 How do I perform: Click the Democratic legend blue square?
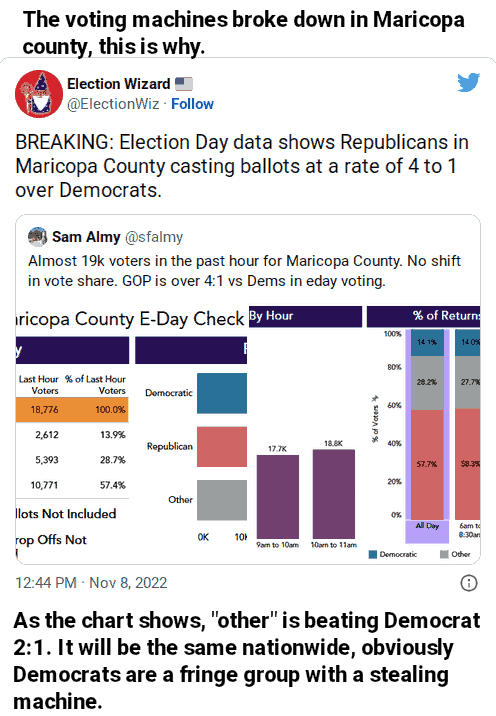point(373,554)
